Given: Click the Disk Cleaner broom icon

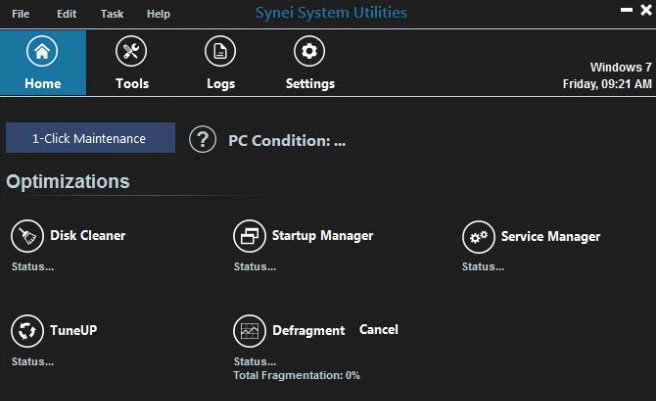Looking at the screenshot, I should [x=26, y=237].
